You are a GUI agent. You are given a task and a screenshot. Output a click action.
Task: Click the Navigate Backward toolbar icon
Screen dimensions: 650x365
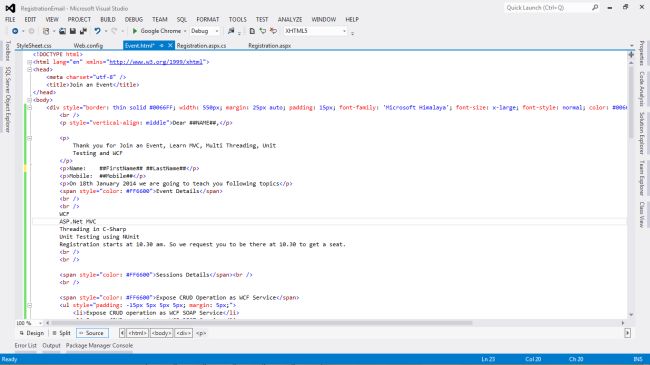click(15, 31)
